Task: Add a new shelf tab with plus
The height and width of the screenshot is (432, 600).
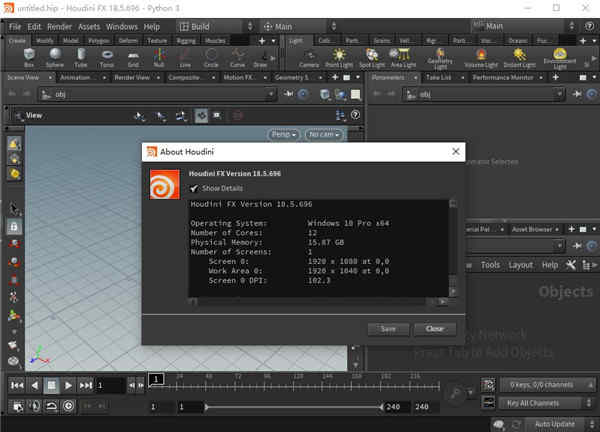Action: [262, 41]
